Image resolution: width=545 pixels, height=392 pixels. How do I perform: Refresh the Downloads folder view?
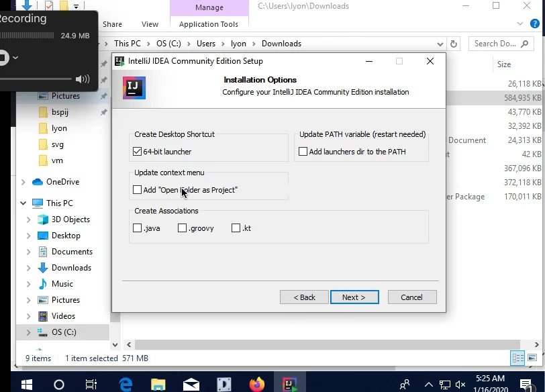454,44
